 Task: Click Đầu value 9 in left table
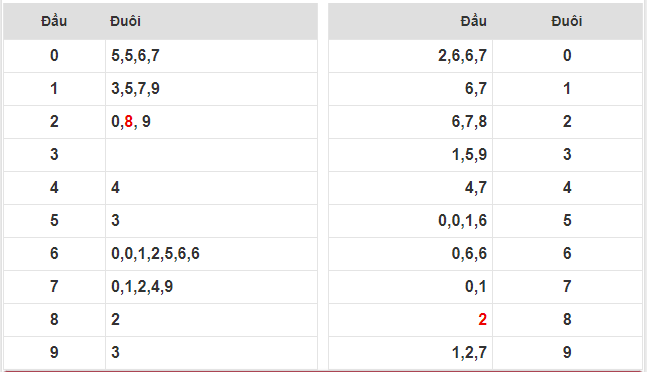coord(54,353)
